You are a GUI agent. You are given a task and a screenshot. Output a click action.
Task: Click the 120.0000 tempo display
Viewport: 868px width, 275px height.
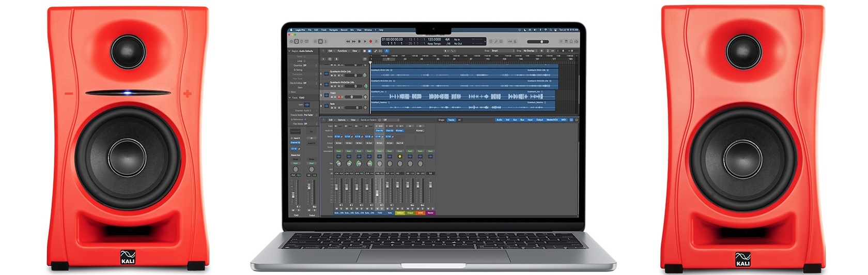tap(435, 39)
